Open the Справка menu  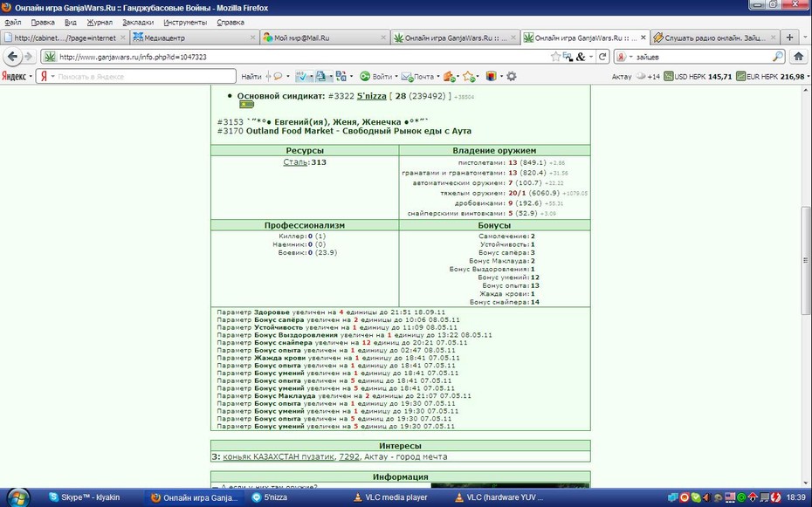(x=231, y=22)
